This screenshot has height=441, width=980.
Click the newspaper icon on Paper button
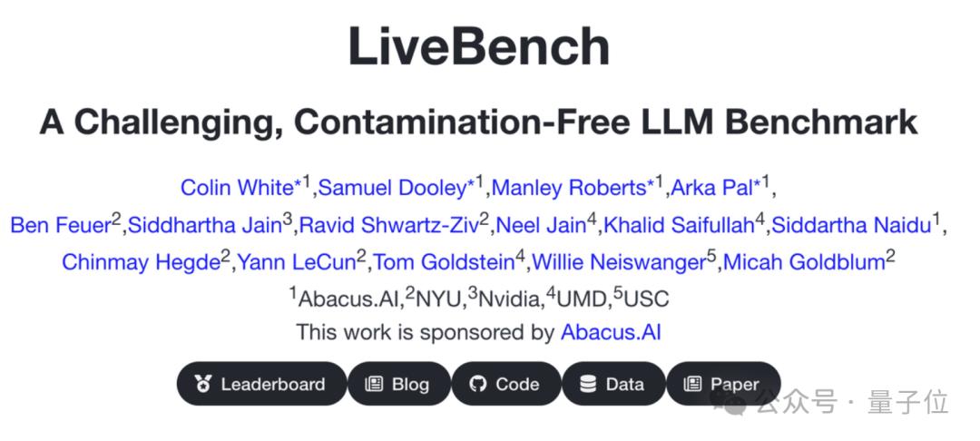pos(692,384)
